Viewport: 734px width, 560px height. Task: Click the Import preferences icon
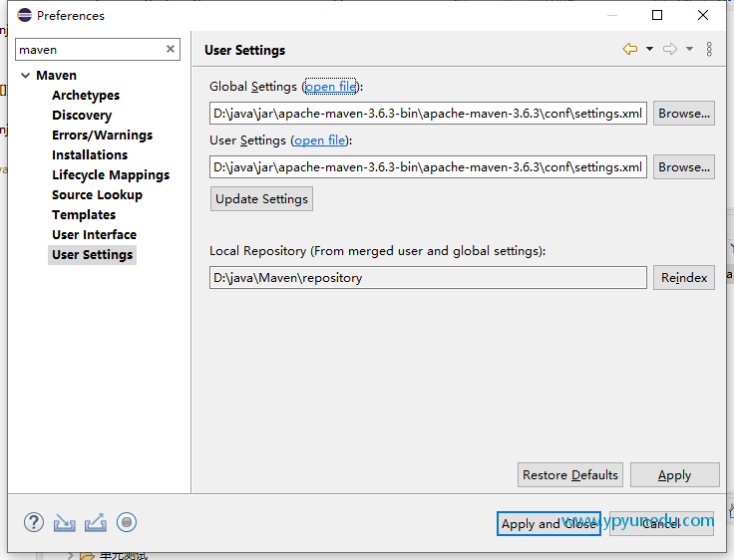[x=65, y=522]
